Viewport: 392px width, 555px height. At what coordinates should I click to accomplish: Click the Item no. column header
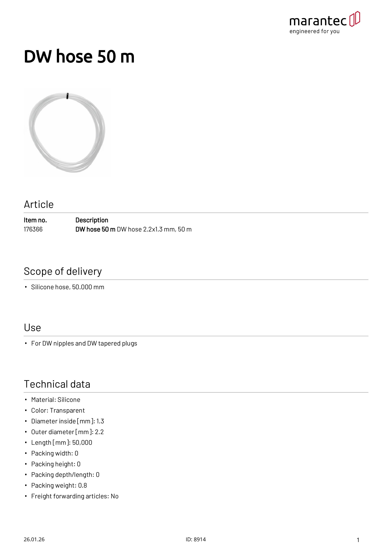[x=35, y=220]
